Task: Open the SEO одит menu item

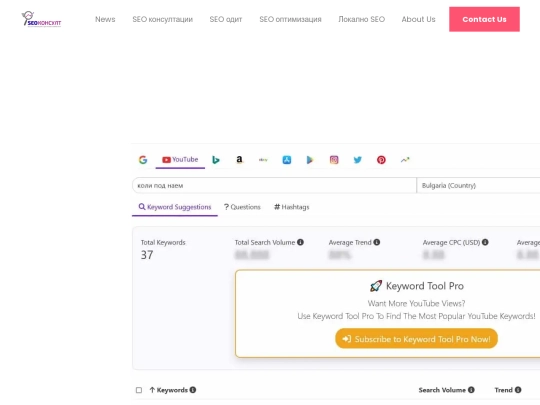Action: point(226,19)
